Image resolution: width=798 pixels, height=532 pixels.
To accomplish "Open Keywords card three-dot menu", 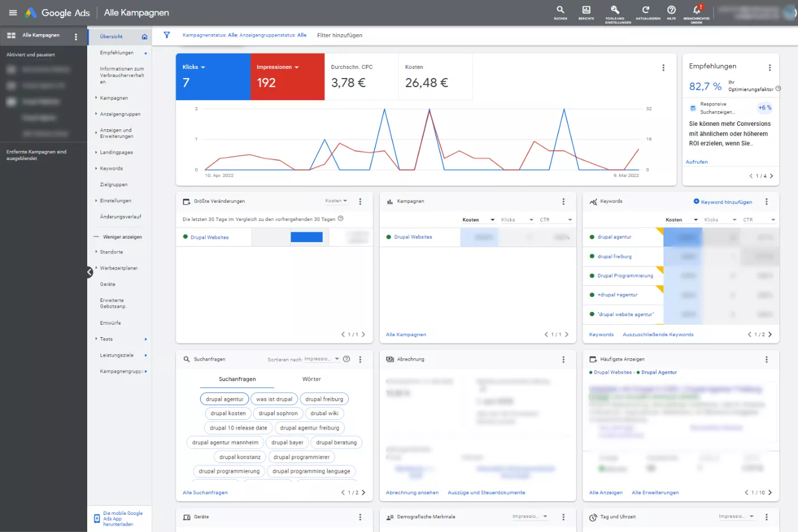I will 766,202.
